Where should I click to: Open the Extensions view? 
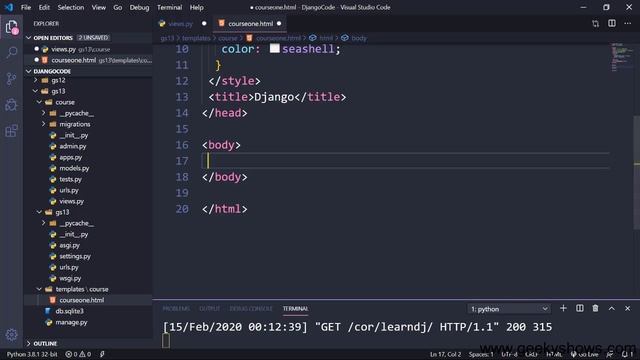coord(11,131)
